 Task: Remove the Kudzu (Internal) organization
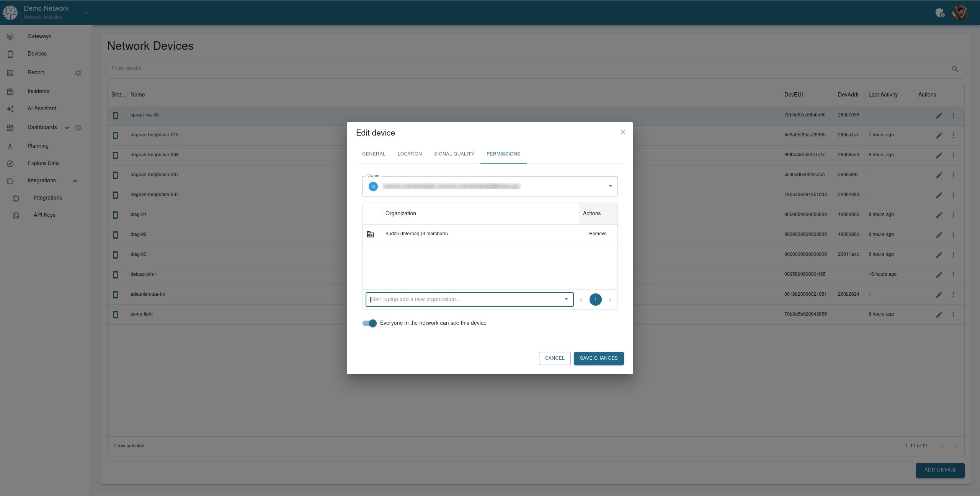[x=598, y=234]
